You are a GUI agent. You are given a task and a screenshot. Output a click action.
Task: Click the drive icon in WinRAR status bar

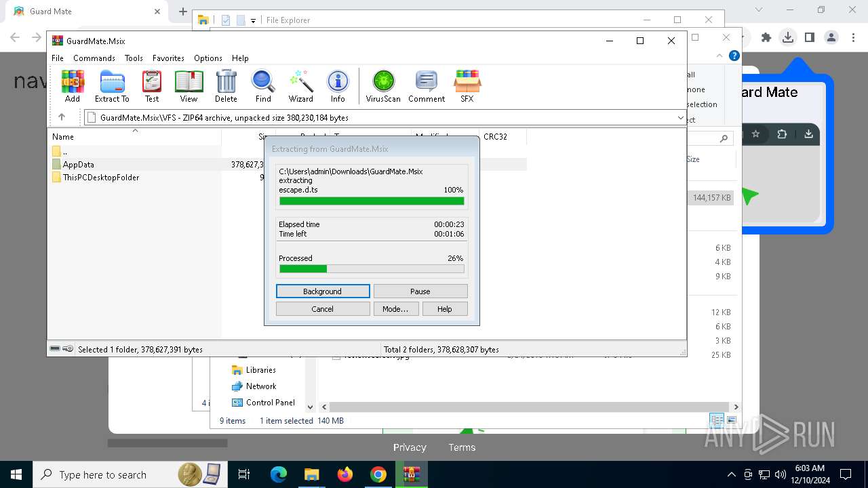pos(56,349)
